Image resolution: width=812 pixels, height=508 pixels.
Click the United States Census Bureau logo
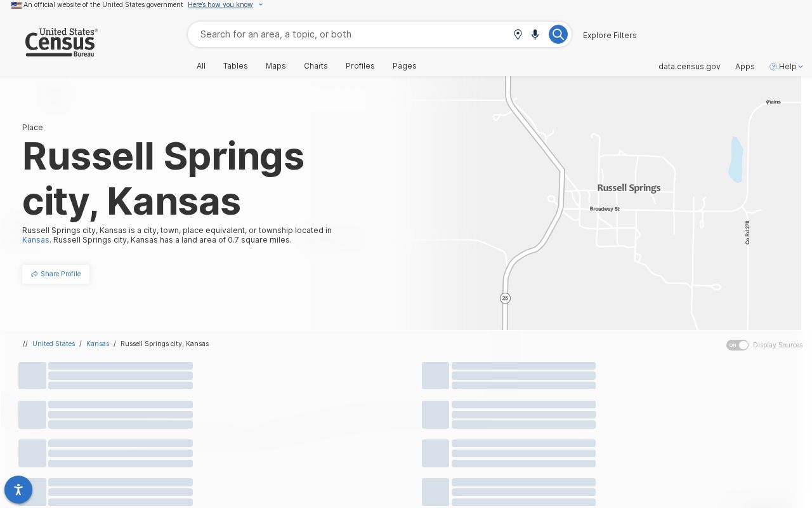[61, 43]
